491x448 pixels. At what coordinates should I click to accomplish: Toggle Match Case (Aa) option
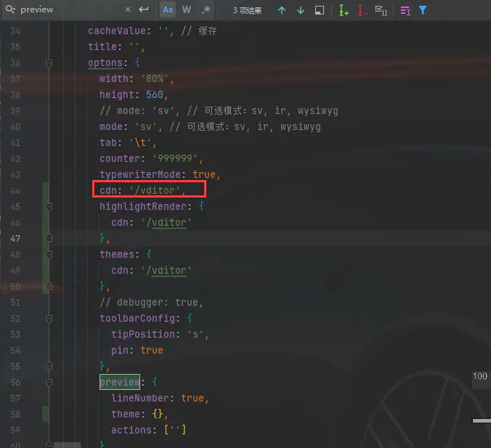point(168,10)
